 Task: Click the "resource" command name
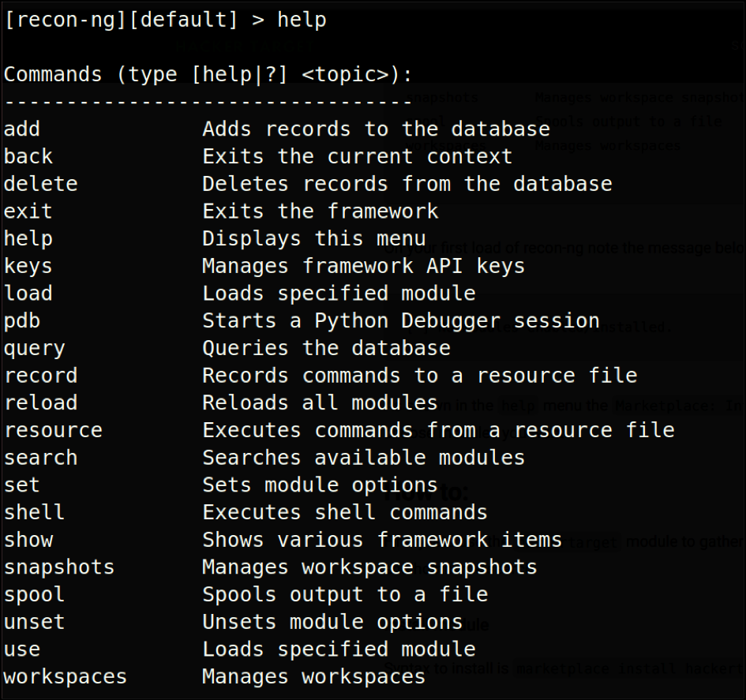tap(53, 430)
